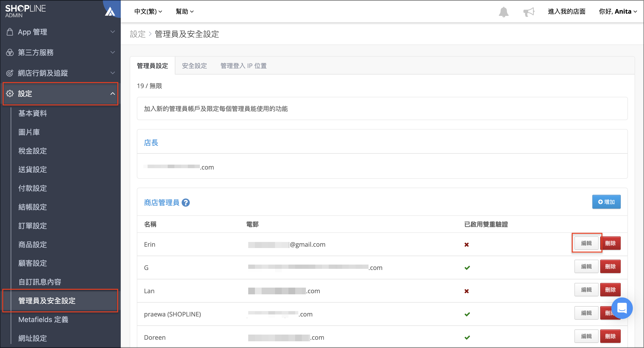
Task: Click 刪除 for Doreen
Action: click(610, 336)
